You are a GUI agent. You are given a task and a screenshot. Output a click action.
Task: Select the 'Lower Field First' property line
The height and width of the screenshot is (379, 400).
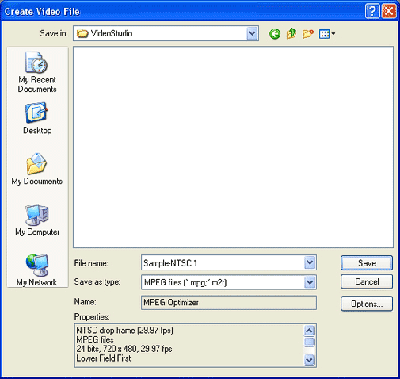pyautogui.click(x=104, y=358)
